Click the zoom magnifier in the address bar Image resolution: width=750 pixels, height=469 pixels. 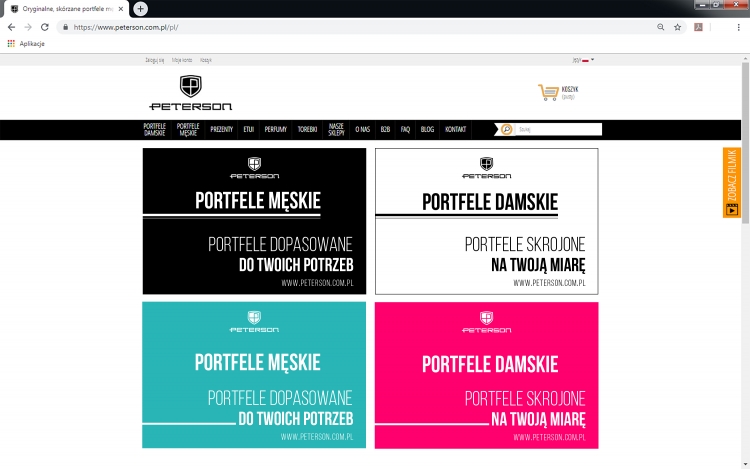pos(660,27)
